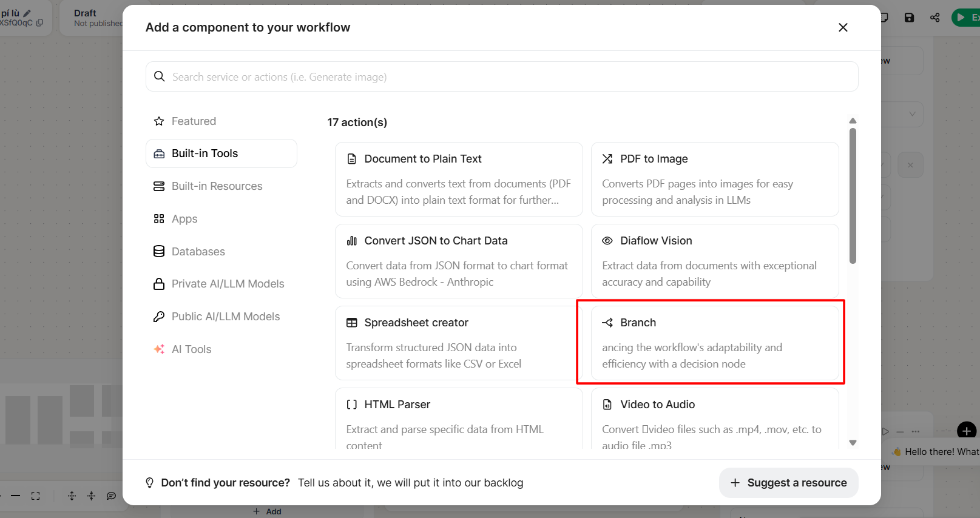The width and height of the screenshot is (980, 518).
Task: Switch to the Databases category
Action: click(198, 252)
